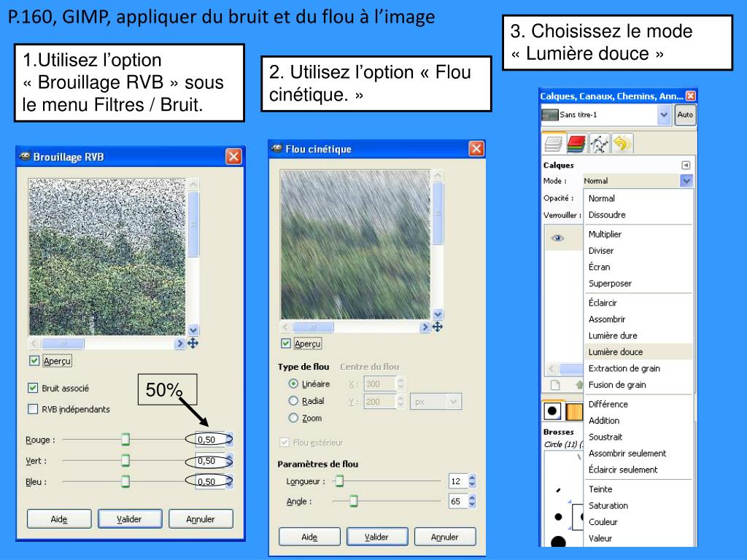The width and height of the screenshot is (747, 560).
Task: Click the navigation cross in Brouillage RVB preview
Action: pyautogui.click(x=193, y=343)
